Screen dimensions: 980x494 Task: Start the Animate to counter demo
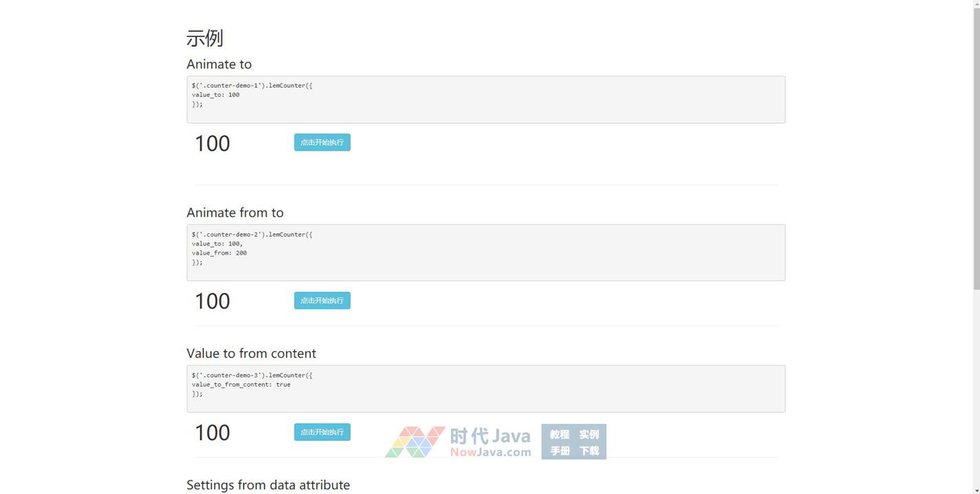pos(322,142)
